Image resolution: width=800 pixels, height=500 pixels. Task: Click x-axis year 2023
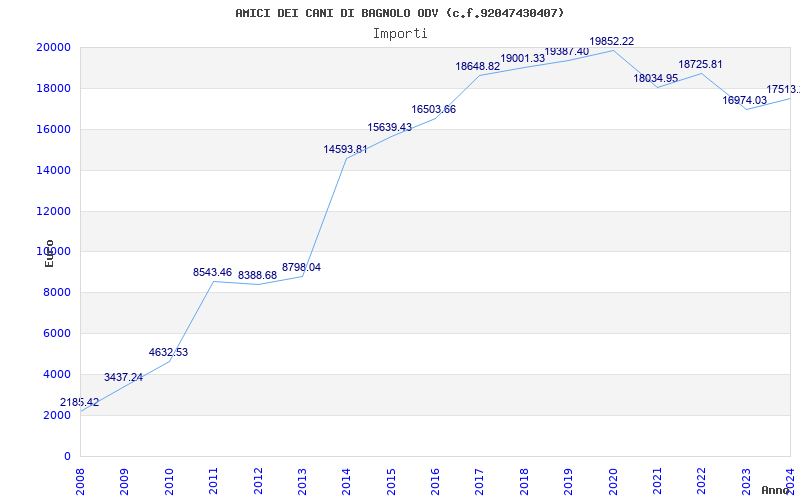(x=746, y=482)
